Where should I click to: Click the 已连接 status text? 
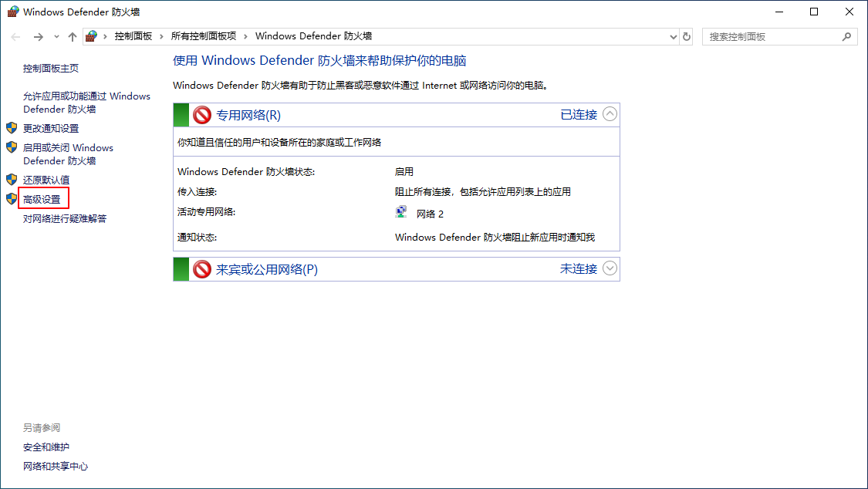579,114
